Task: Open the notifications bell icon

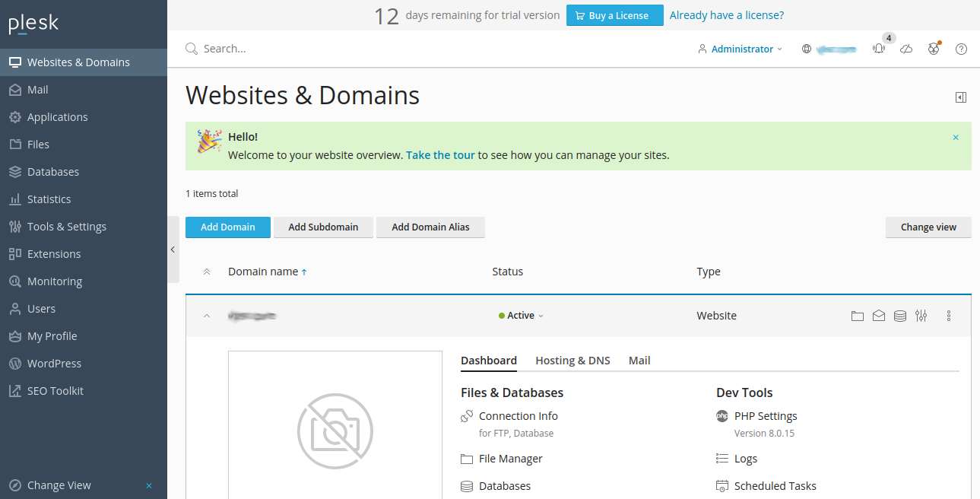Action: 879,48
